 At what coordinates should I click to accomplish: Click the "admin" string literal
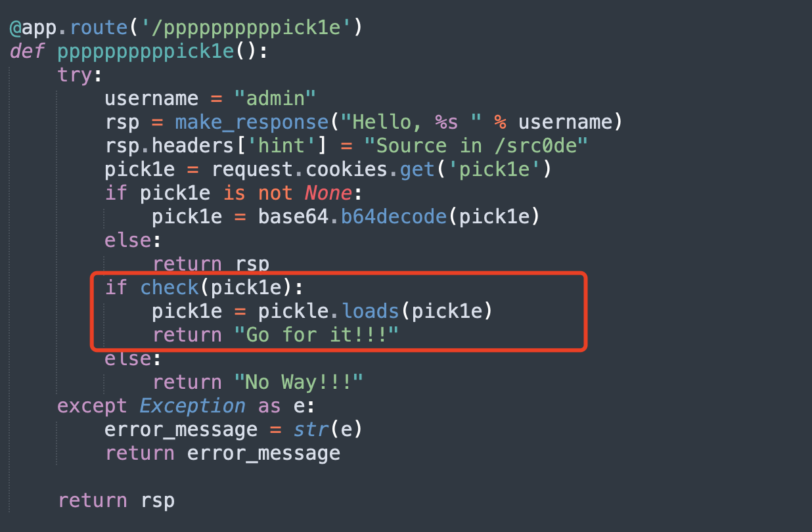click(x=276, y=99)
